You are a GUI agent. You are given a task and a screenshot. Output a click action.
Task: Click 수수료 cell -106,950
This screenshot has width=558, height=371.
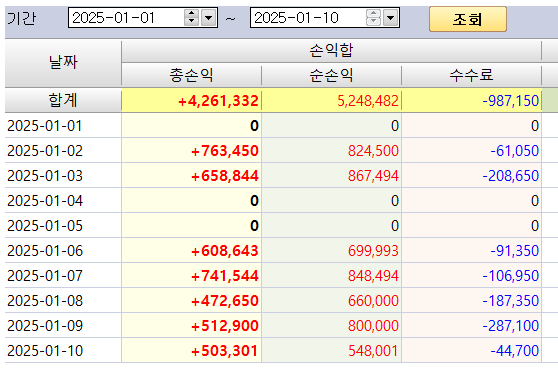[472, 276]
